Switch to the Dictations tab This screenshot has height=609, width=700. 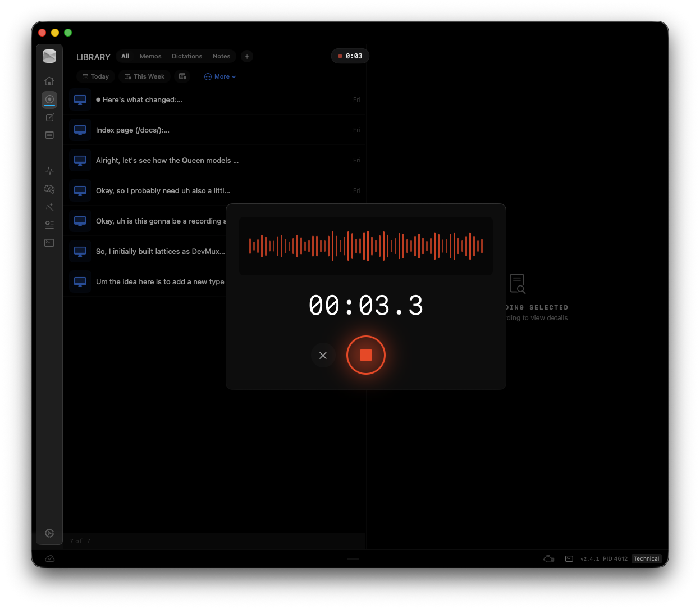point(187,56)
